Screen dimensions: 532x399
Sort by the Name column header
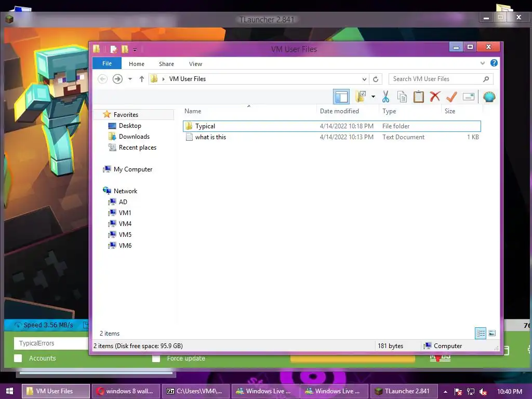193,111
